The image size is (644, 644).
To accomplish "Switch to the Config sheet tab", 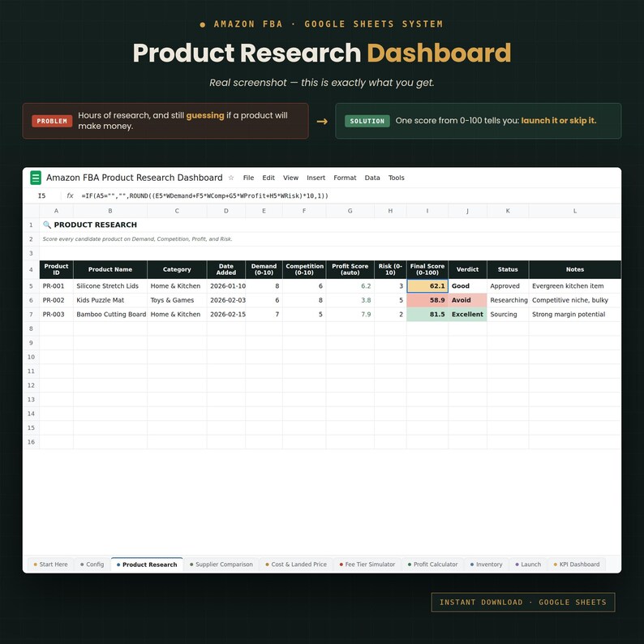I will click(x=92, y=565).
